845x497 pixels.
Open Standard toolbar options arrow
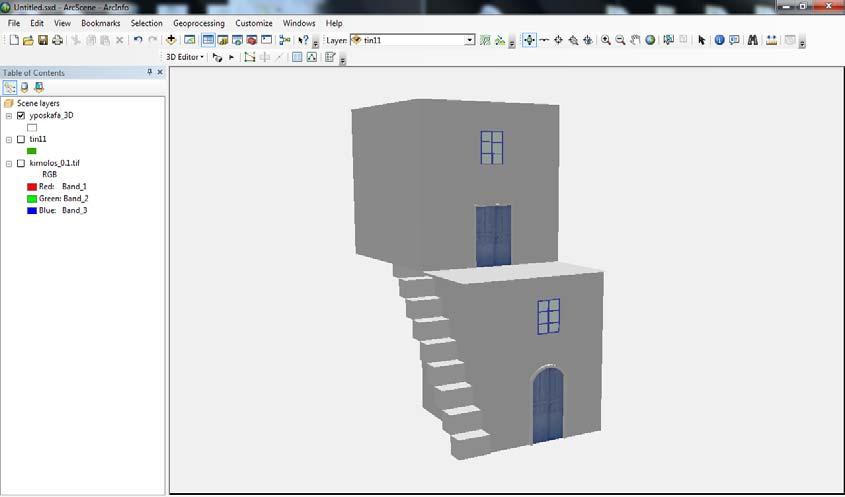click(x=316, y=42)
